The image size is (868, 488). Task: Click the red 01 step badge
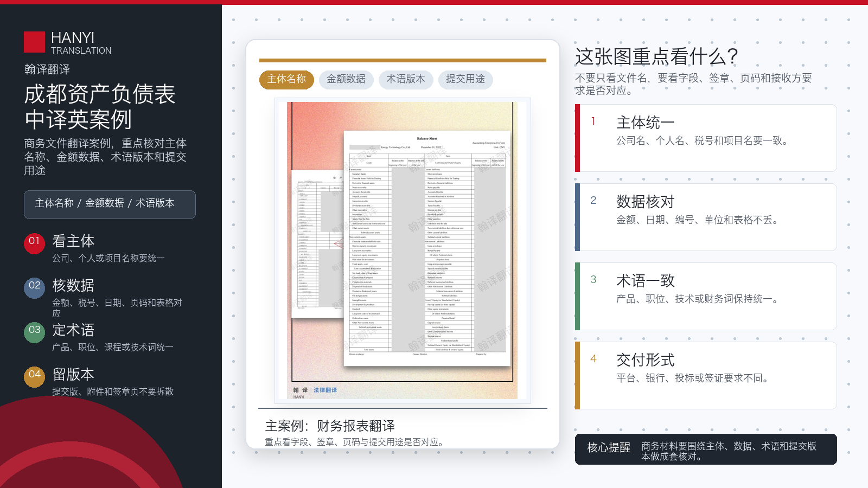[34, 243]
